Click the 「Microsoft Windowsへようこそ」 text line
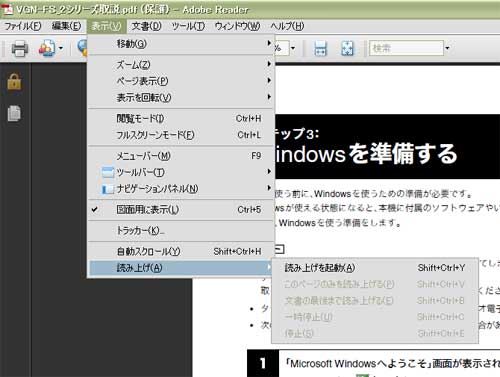 pos(392,363)
